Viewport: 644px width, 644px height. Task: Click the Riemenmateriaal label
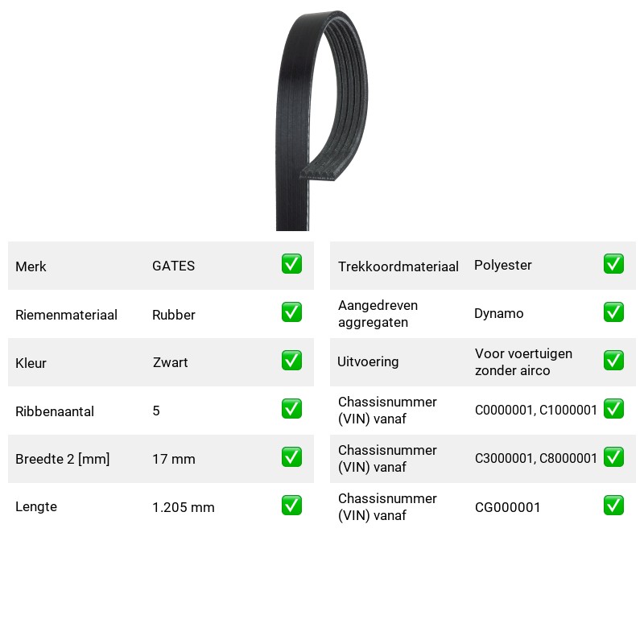[x=66, y=315]
